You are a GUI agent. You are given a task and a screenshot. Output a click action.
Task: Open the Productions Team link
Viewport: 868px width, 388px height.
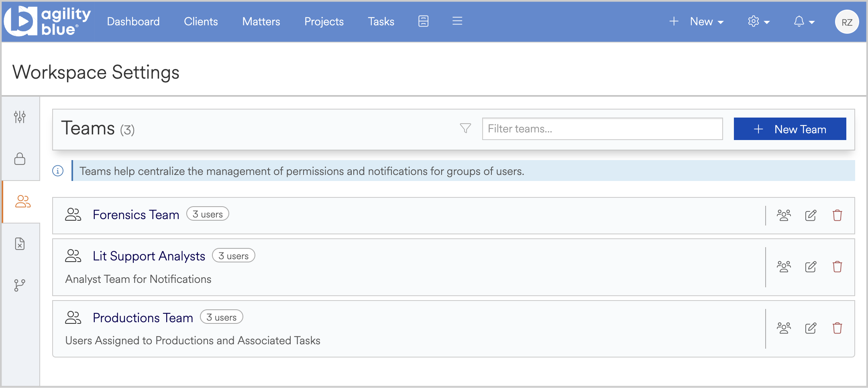143,318
